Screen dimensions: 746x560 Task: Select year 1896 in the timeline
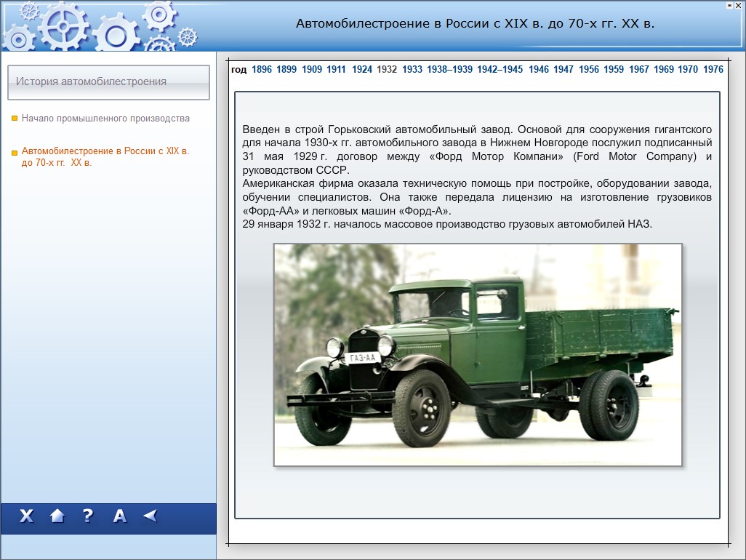tap(262, 70)
